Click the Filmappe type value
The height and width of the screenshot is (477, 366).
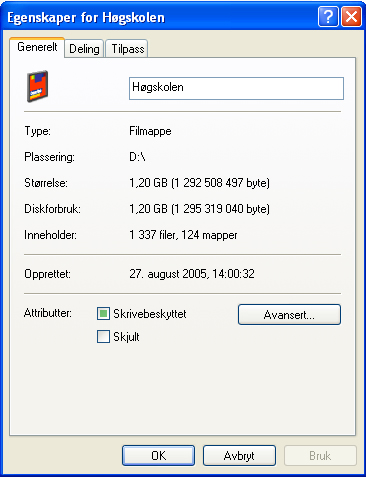click(x=150, y=131)
